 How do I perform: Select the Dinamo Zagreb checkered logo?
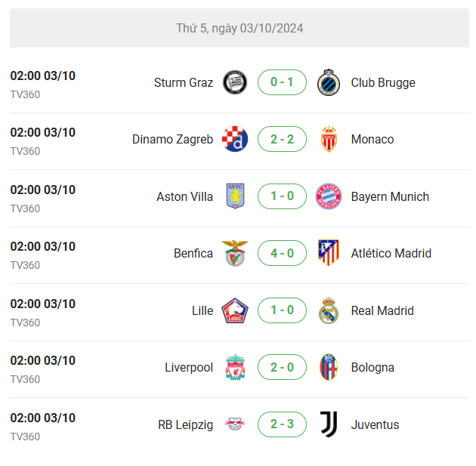point(235,139)
